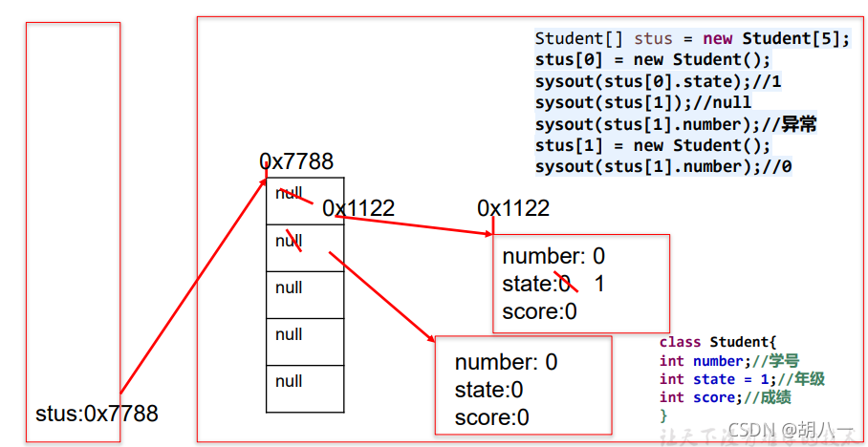The image size is (868, 447).
Task: Click the text "stus:0x7788"
Action: pyautogui.click(x=97, y=414)
